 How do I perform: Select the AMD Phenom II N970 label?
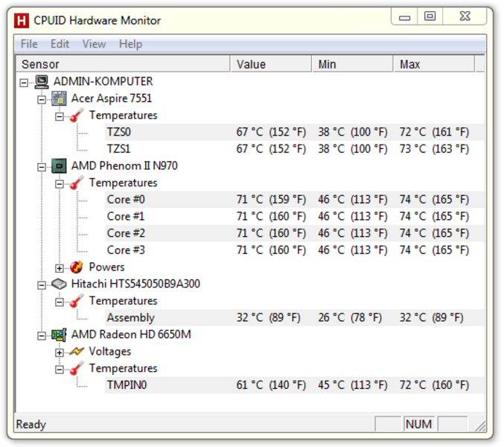[x=124, y=166]
